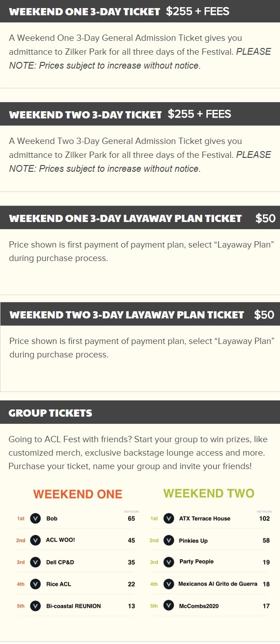Screen dimensions: 280x644
Task: Open Weekend One 3-Day Layaway Plan Ticket
Action: (140, 218)
